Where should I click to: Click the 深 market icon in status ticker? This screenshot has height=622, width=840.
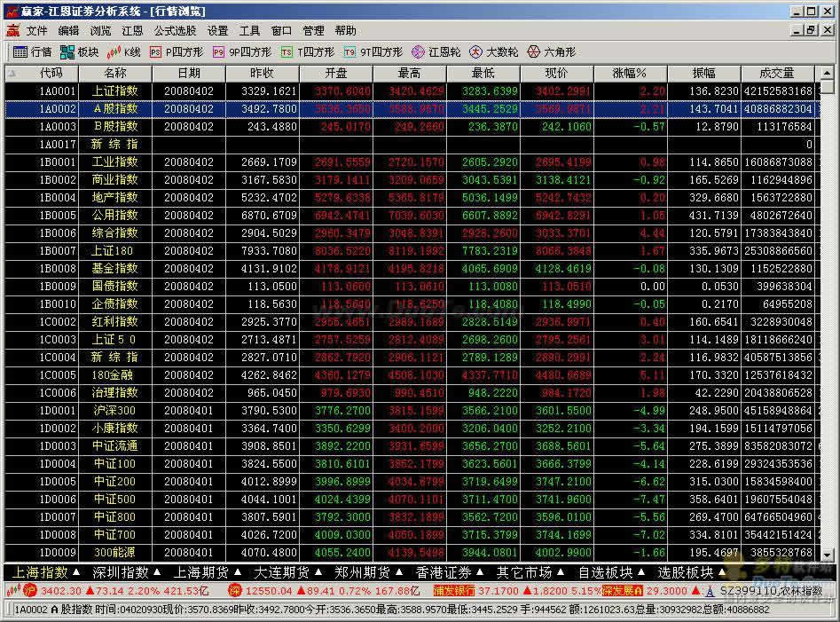pos(234,591)
